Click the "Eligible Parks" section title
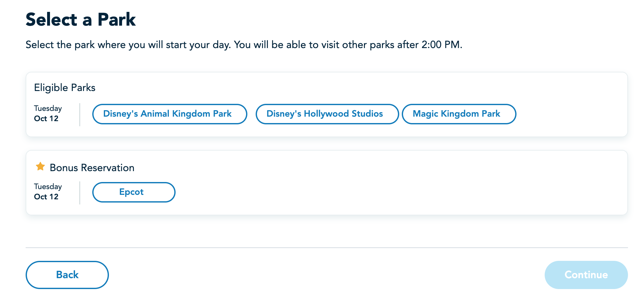The height and width of the screenshot is (307, 644). 65,87
